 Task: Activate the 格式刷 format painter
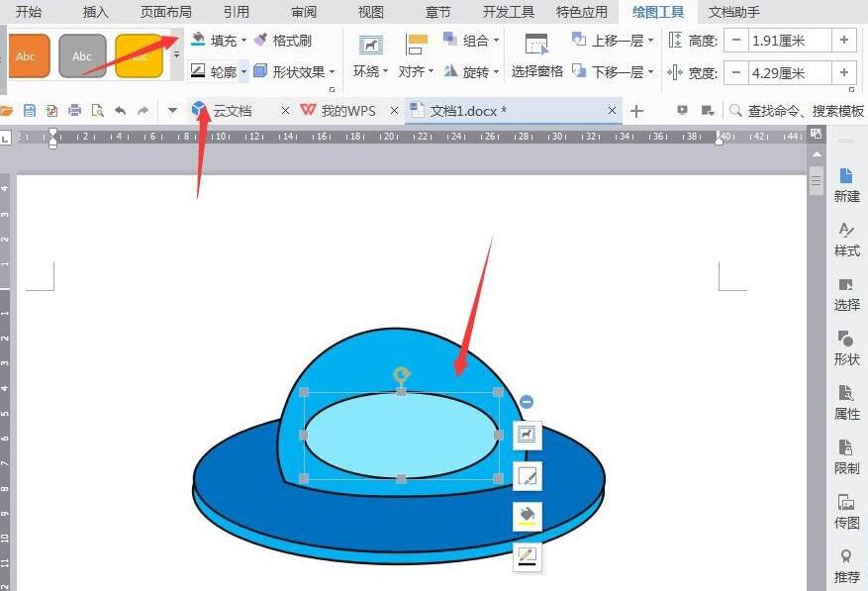(x=283, y=41)
